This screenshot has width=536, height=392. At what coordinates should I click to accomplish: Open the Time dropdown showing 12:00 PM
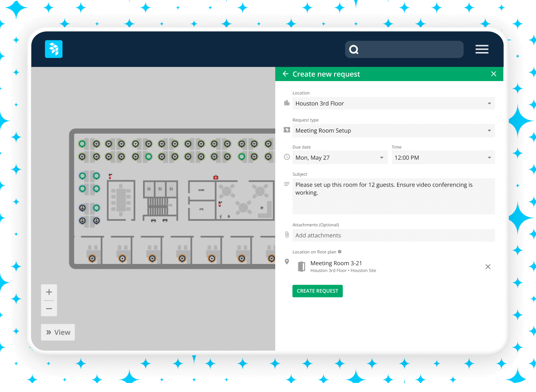tap(443, 157)
